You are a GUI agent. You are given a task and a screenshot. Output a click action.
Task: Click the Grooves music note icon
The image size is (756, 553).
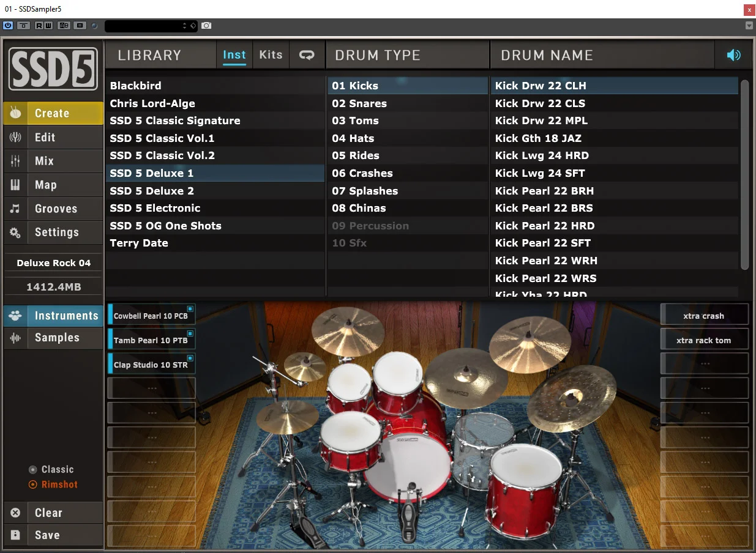coord(15,209)
